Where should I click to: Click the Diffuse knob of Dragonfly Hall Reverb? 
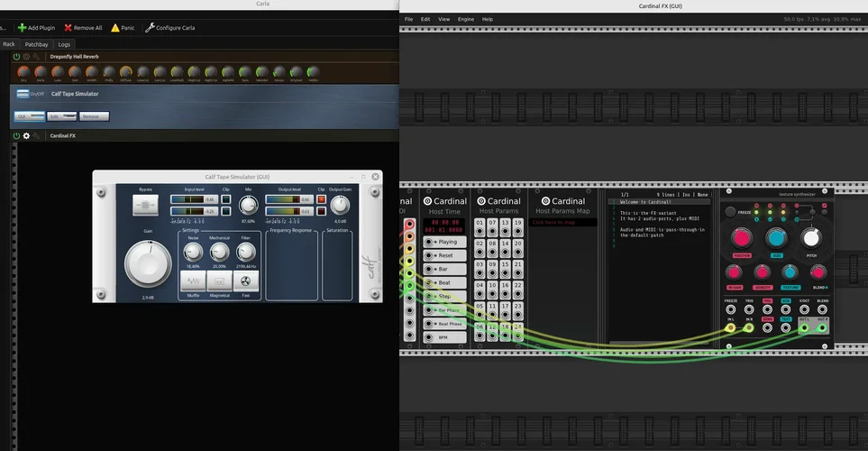pyautogui.click(x=125, y=71)
